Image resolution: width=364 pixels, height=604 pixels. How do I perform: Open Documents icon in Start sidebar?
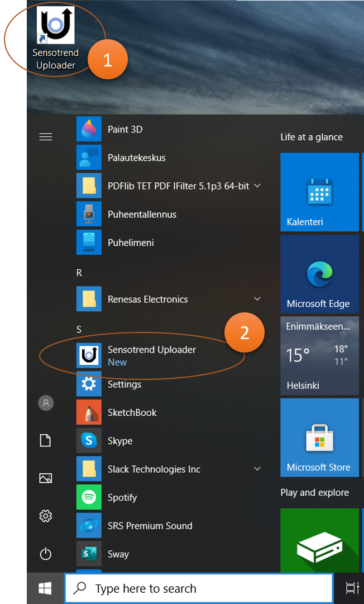click(x=45, y=440)
